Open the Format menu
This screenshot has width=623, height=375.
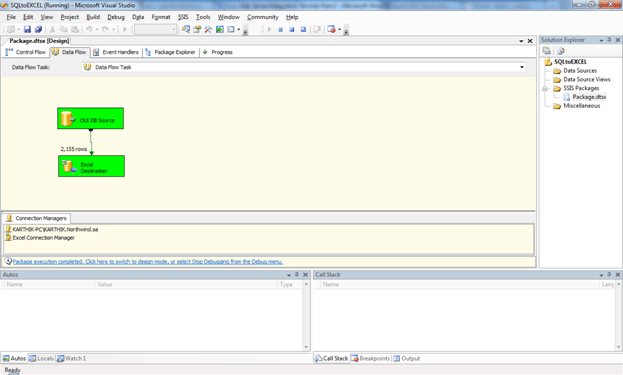pyautogui.click(x=161, y=17)
